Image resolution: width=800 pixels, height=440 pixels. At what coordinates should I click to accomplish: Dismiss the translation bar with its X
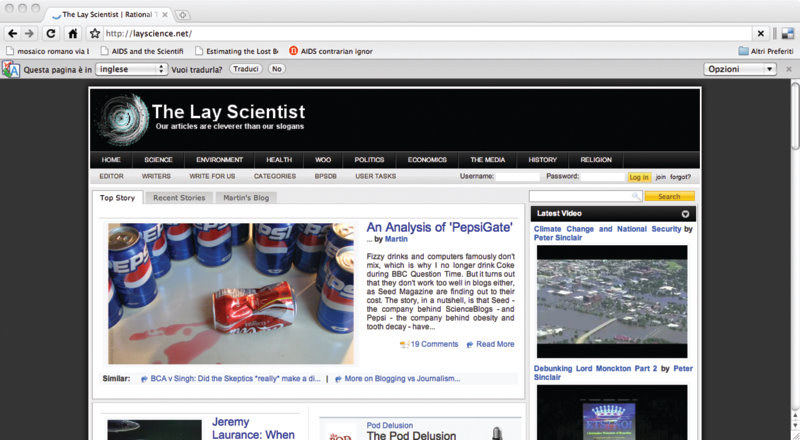pyautogui.click(x=789, y=69)
